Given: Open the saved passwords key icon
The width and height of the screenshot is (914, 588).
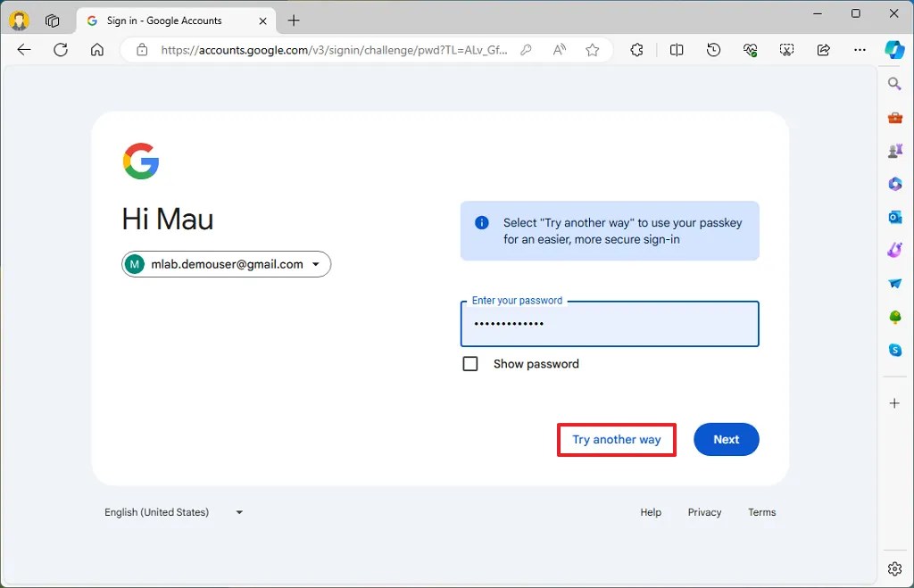Looking at the screenshot, I should click(526, 50).
